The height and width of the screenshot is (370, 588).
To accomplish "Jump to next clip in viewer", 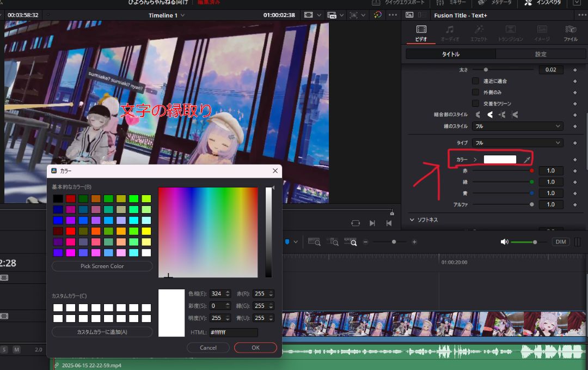I will (372, 223).
